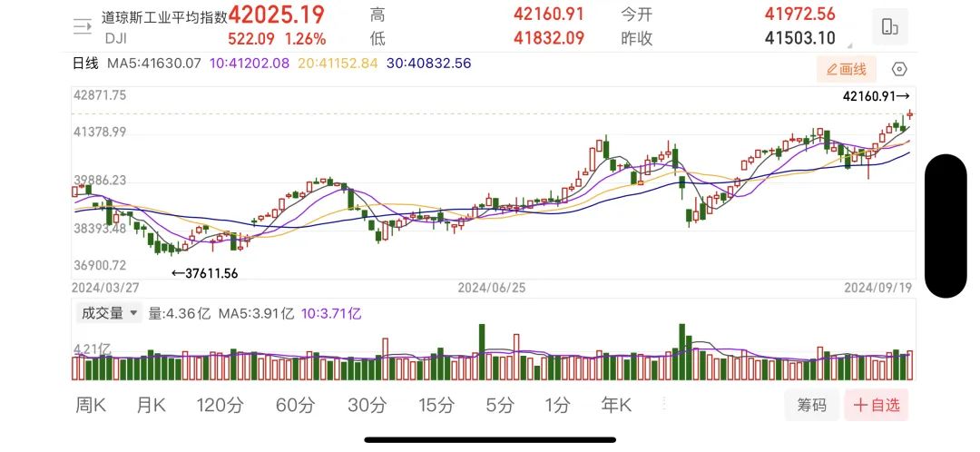Tap the day high value 42160.91 in header
Viewport: 980px width, 452px height.
click(549, 14)
